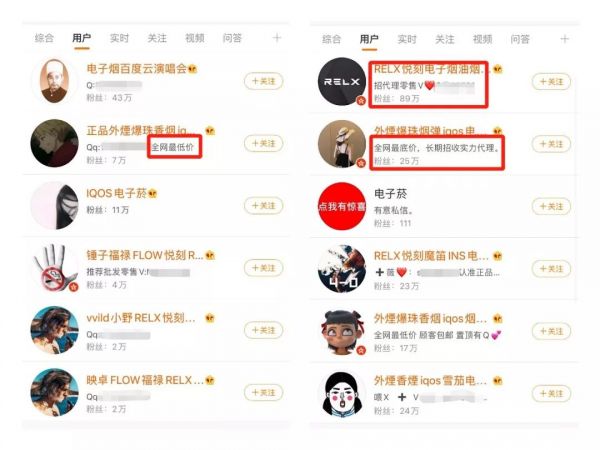This screenshot has height=450, width=600.
Task: Tap the old man portrait avatar
Action: (54, 81)
